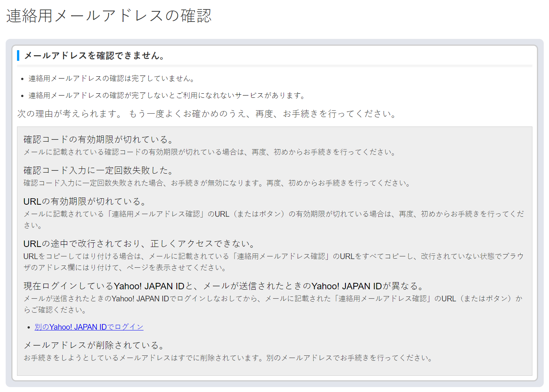Select heading 確認コードの有効期限が切れている。
549x392 pixels.
[99, 139]
